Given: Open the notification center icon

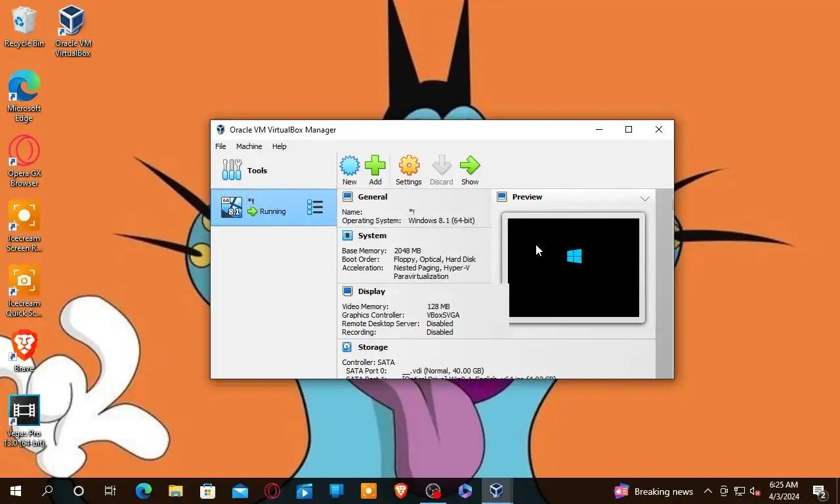Looking at the screenshot, I should point(819,491).
